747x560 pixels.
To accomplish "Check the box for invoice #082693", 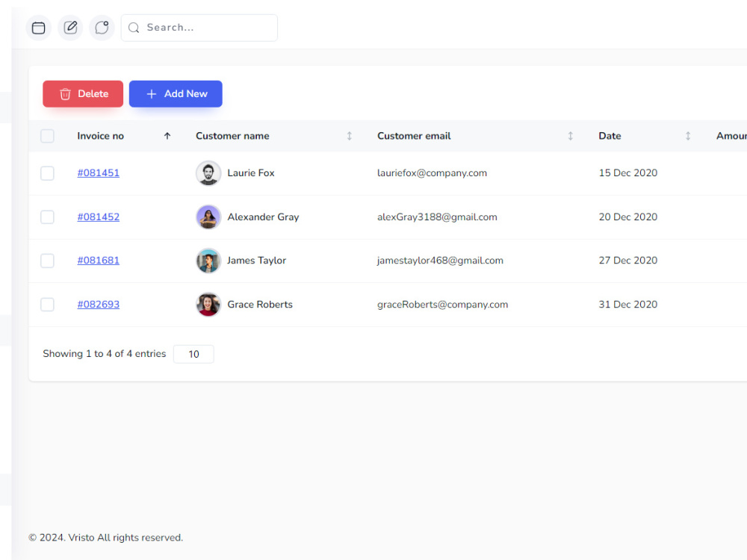I will (47, 305).
